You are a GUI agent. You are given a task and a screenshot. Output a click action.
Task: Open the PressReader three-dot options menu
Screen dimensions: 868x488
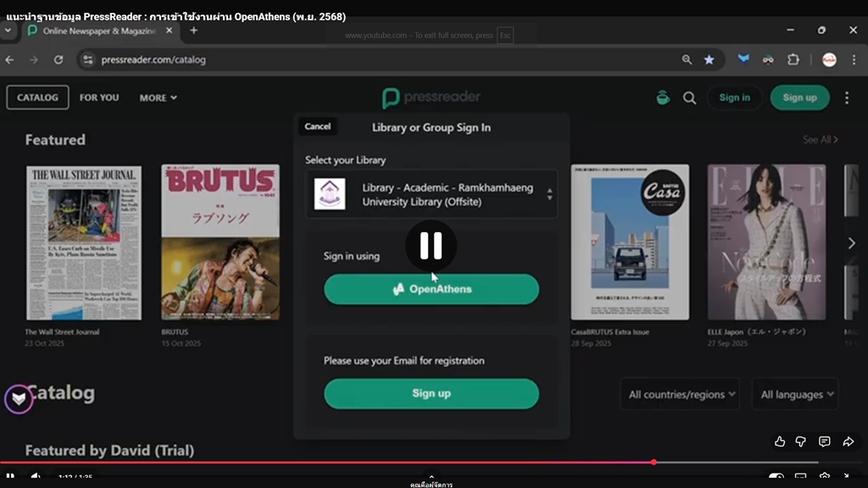846,97
